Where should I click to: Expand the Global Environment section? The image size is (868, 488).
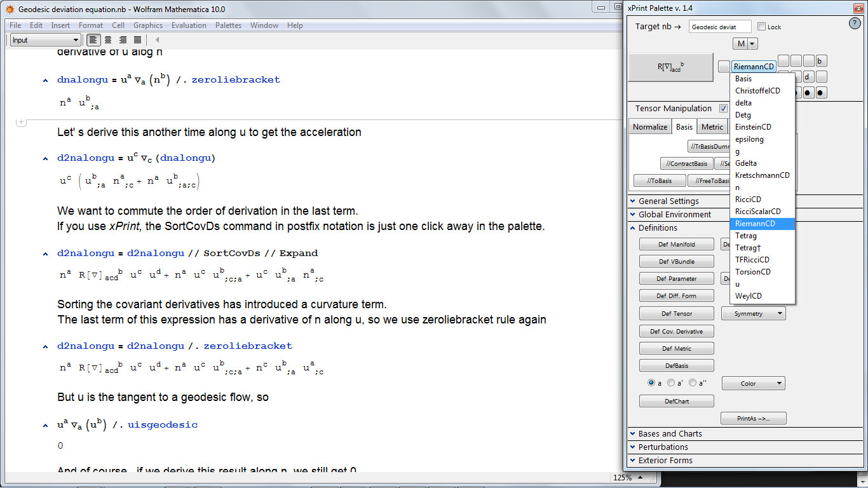pos(675,215)
